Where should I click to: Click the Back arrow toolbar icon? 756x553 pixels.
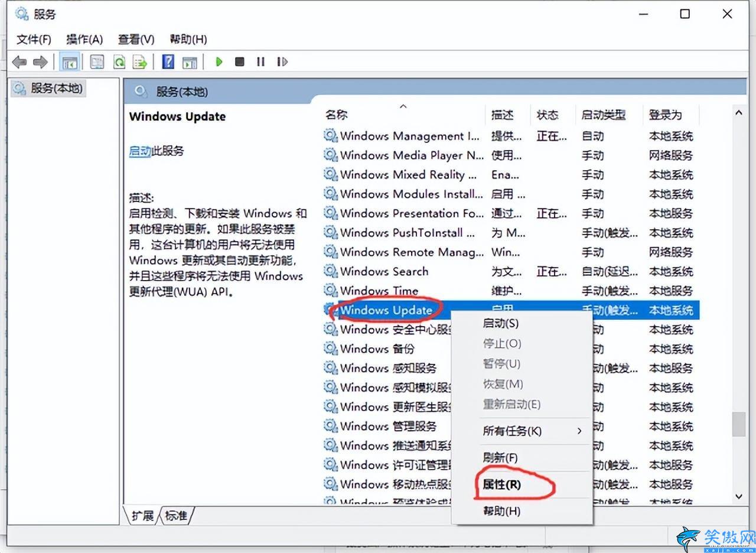(x=19, y=61)
